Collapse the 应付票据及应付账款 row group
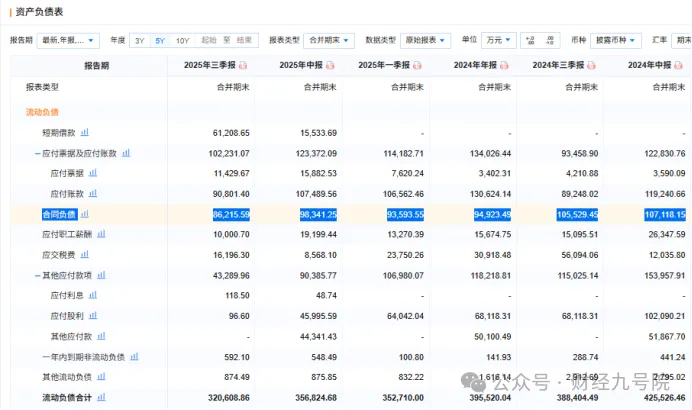692x410 pixels. tap(38, 154)
